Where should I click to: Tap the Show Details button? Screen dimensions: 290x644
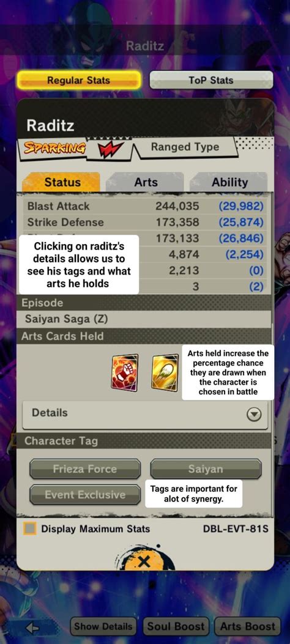(103, 627)
